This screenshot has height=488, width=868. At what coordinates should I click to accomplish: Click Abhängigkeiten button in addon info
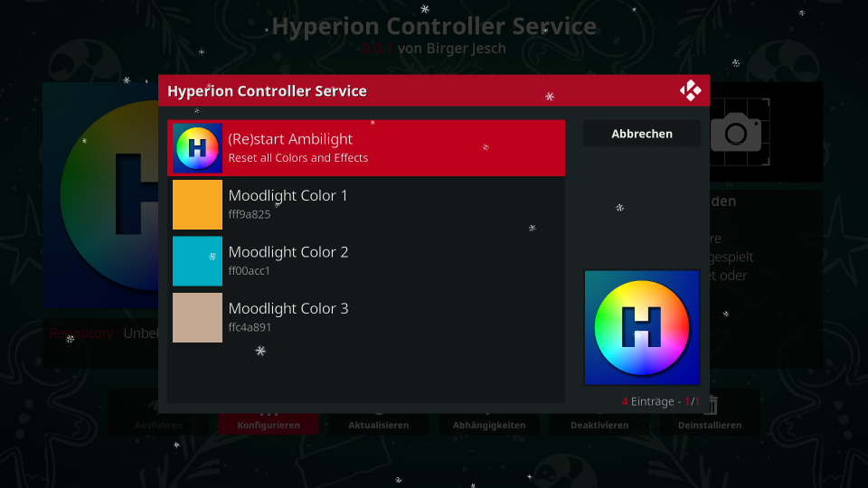pos(489,424)
